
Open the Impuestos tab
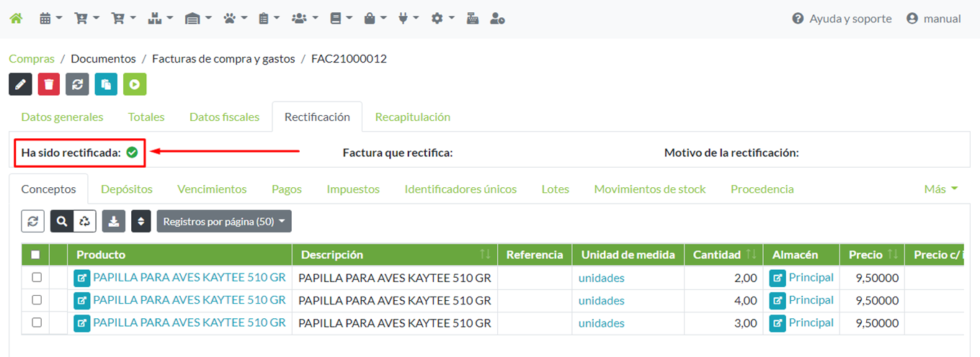pos(353,189)
